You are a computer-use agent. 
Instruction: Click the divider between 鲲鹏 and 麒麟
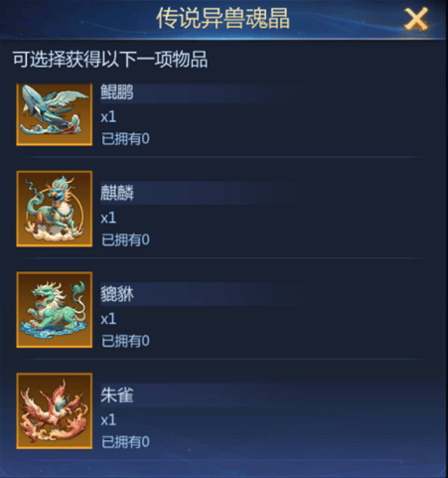224,157
